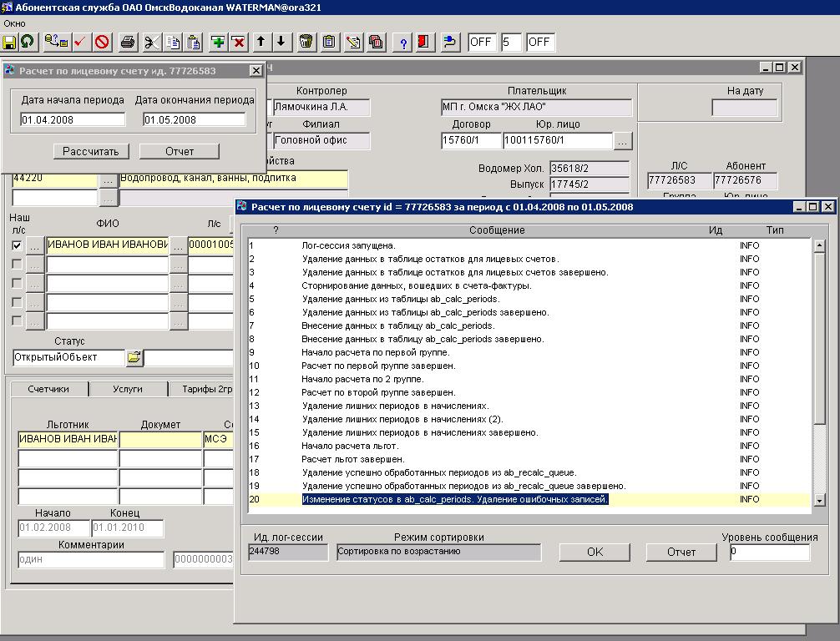The height and width of the screenshot is (641, 840).
Task: Open the lookup button beside Юр. лицо field
Action: [x=623, y=141]
